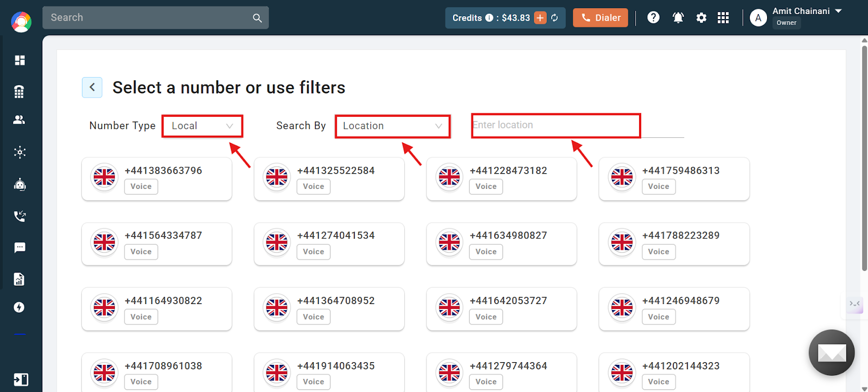
Task: Select number +441325522584
Action: [x=329, y=179]
